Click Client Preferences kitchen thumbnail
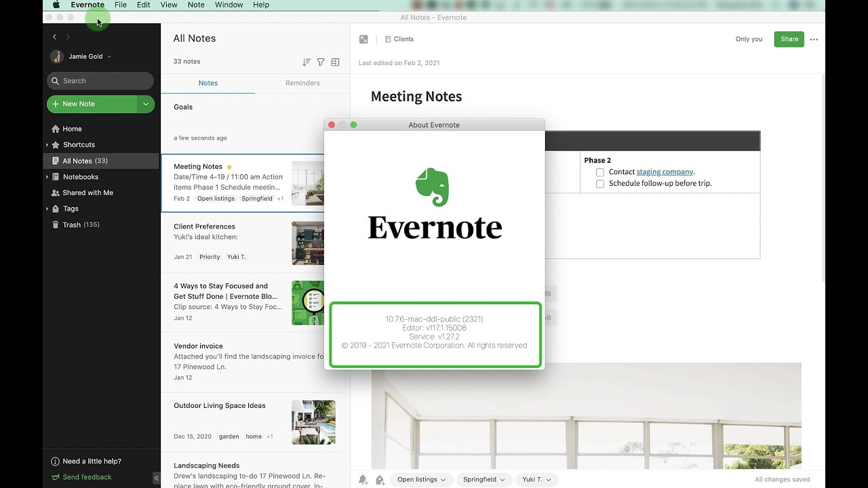This screenshot has width=868, height=488. coord(308,243)
